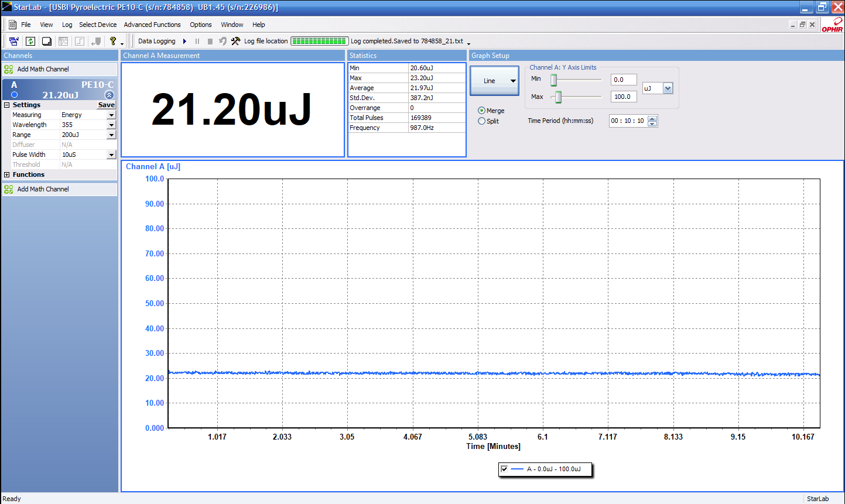Click the Average value 21.97uJ
This screenshot has width=845, height=504.
[x=422, y=88]
